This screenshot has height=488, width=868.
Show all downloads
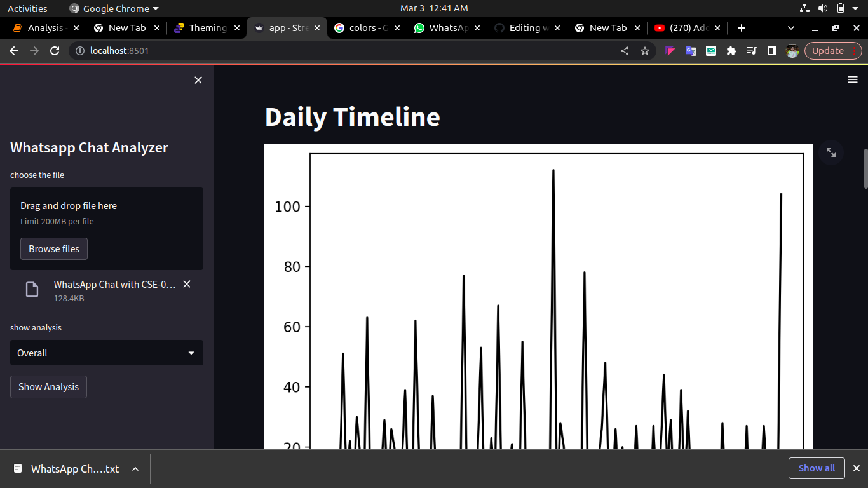(817, 468)
